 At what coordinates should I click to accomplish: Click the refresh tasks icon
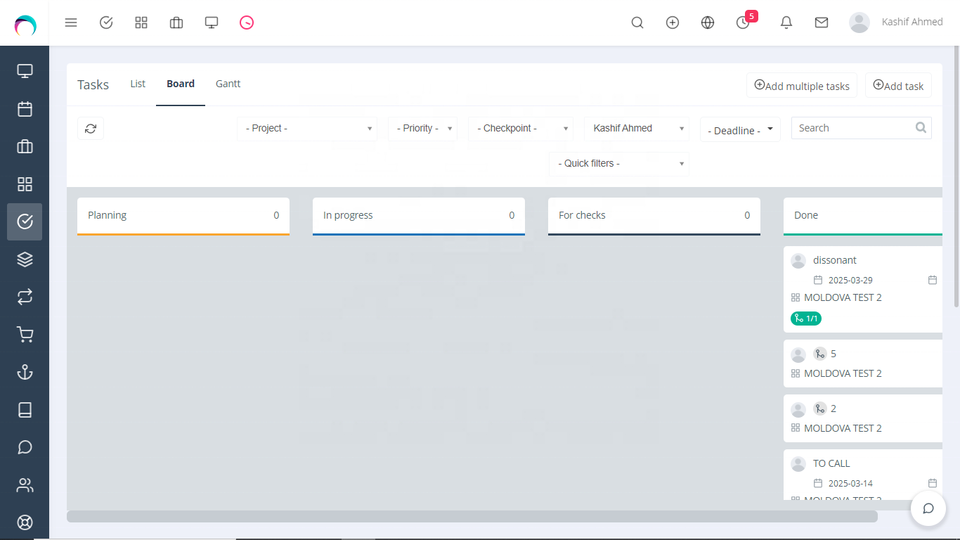tap(91, 128)
